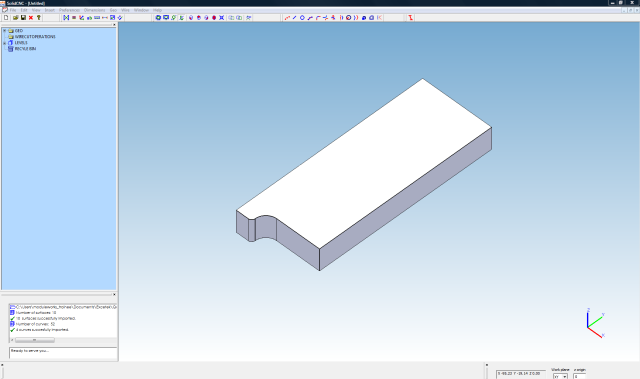This screenshot has width=640, height=379.
Task: Open the Preferences menu
Action: 69,10
